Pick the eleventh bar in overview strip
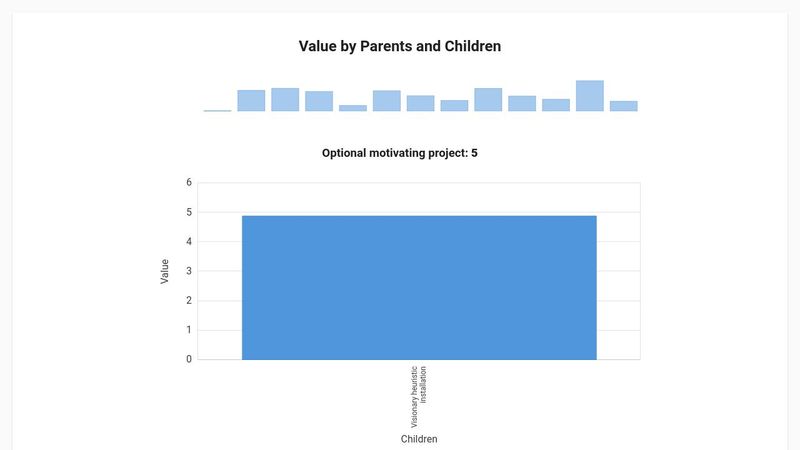The height and width of the screenshot is (450, 800). 556,105
